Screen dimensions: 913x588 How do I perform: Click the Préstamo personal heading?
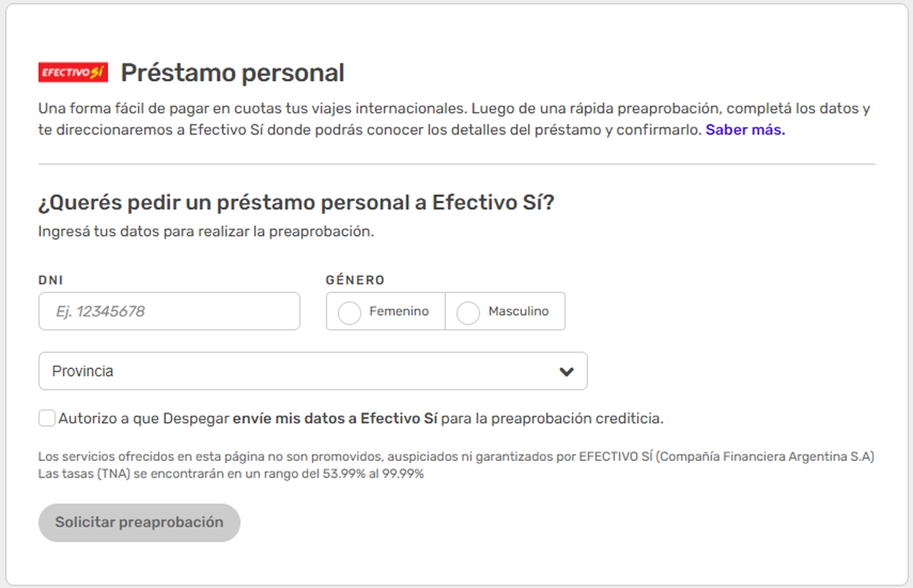232,72
